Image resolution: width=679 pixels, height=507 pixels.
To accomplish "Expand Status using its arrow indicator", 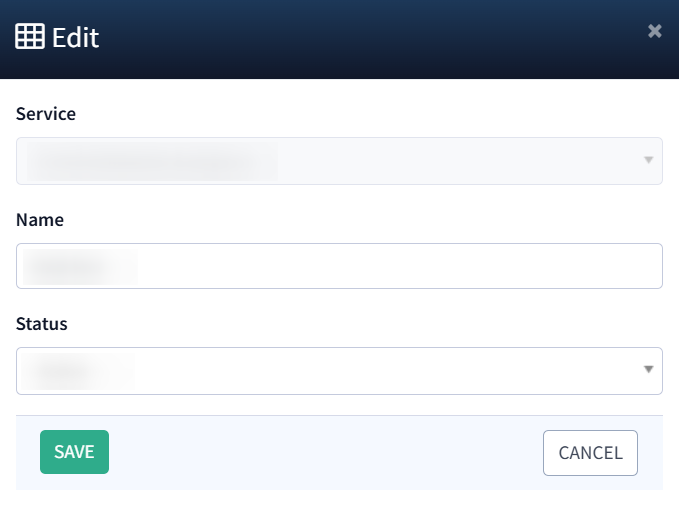I will coord(648,370).
